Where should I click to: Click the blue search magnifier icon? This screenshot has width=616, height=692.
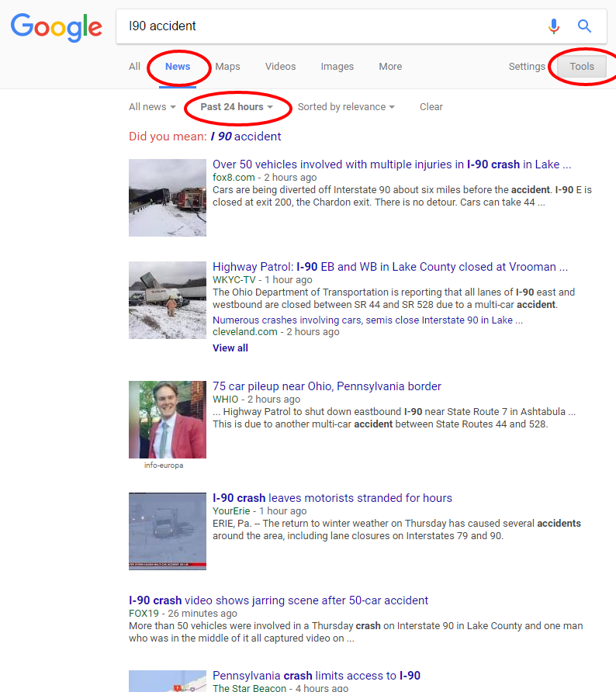coord(585,26)
